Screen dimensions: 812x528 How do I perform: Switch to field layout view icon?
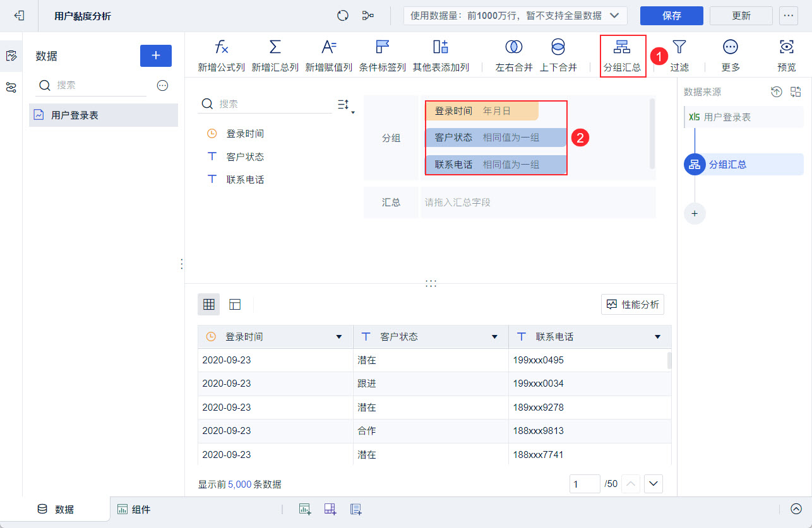pyautogui.click(x=235, y=305)
